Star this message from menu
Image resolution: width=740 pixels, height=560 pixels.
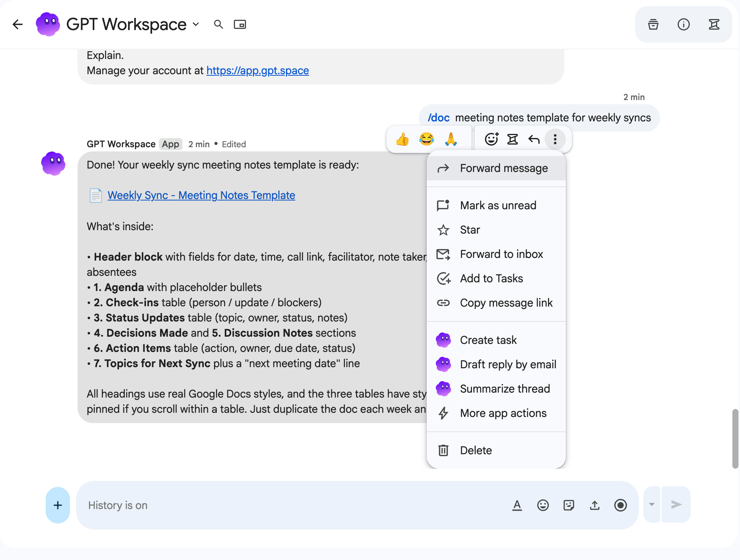point(496,230)
